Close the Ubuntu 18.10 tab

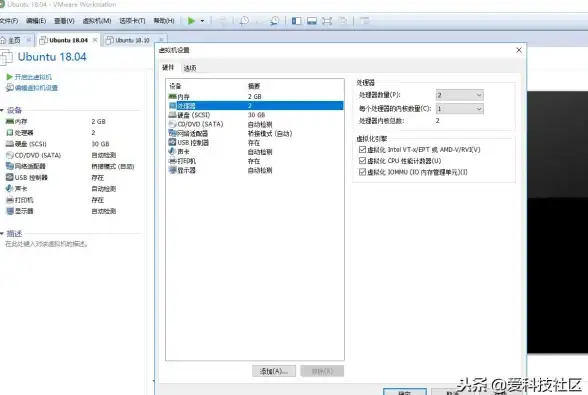coord(161,40)
